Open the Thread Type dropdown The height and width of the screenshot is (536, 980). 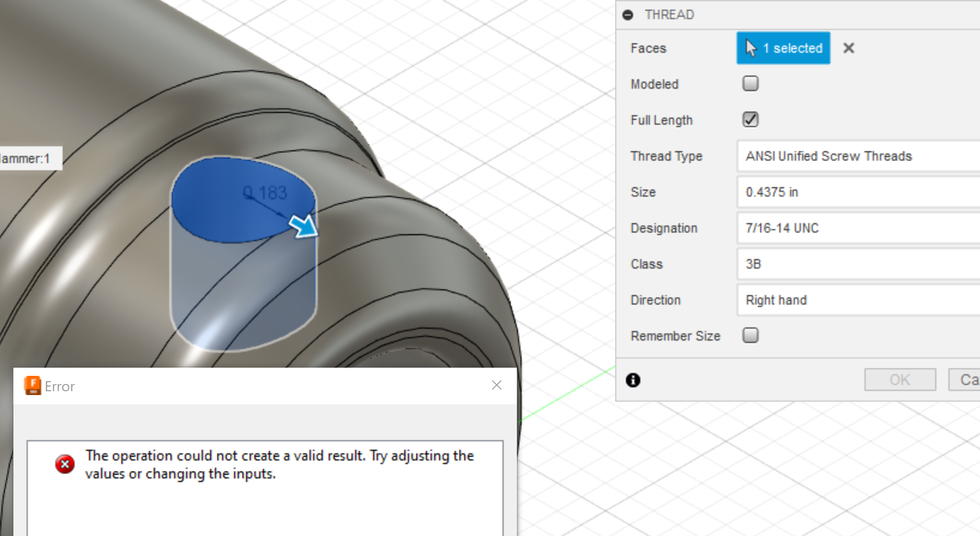(858, 156)
